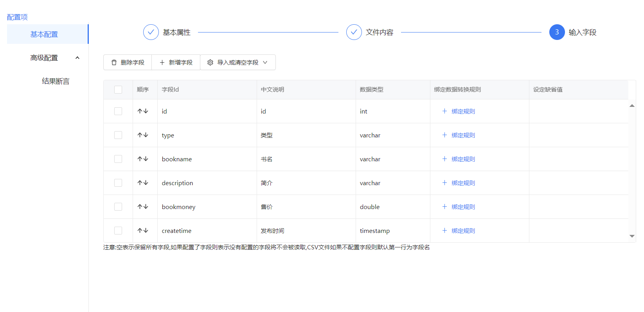Click the trash icon on 删除字段 button
The image size is (644, 312).
(114, 62)
